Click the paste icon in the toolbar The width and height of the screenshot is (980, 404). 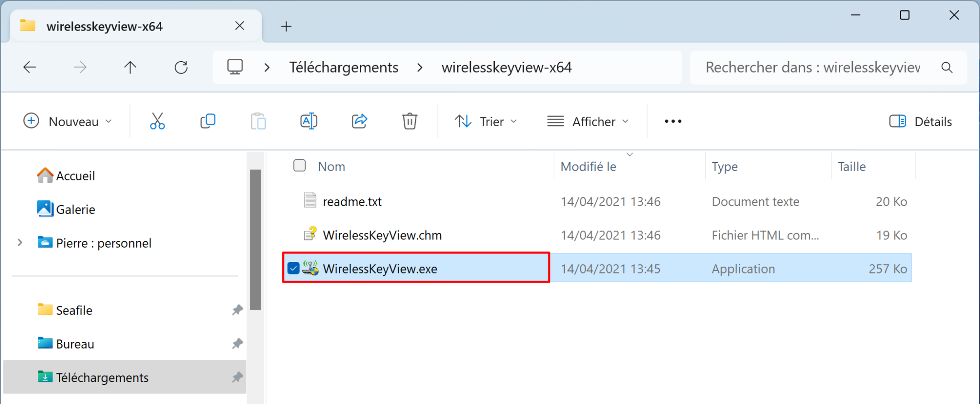258,121
